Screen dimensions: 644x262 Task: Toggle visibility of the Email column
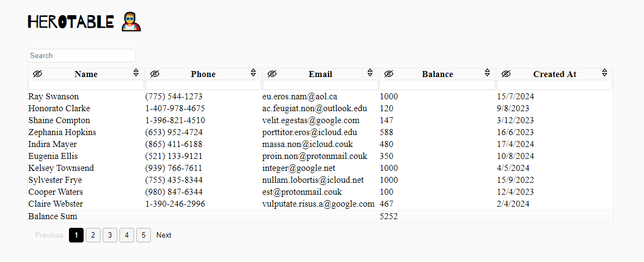[x=272, y=74]
